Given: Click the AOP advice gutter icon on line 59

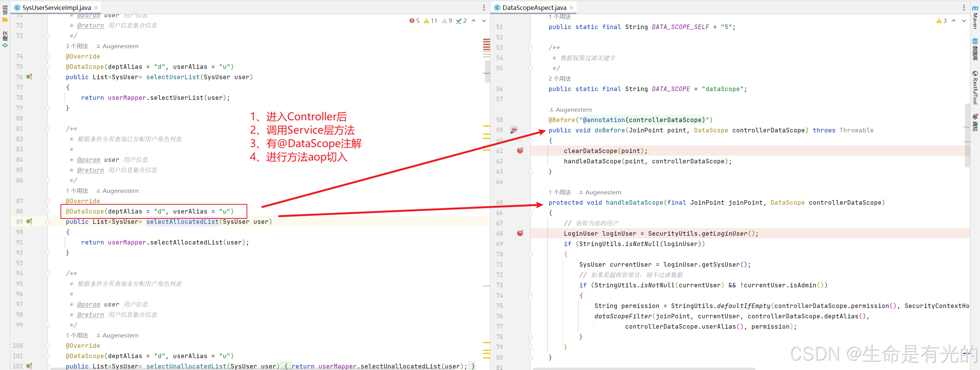Looking at the screenshot, I should click(x=514, y=130).
